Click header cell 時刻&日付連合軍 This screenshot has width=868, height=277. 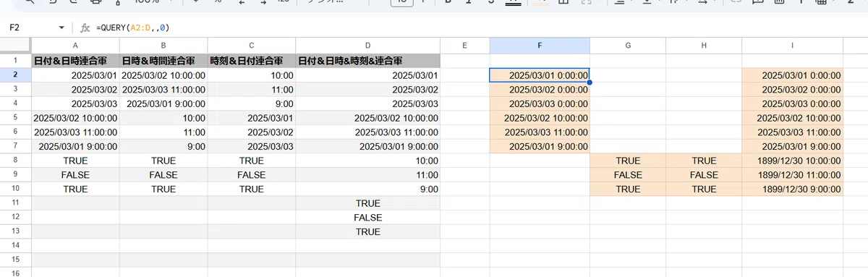pos(252,61)
